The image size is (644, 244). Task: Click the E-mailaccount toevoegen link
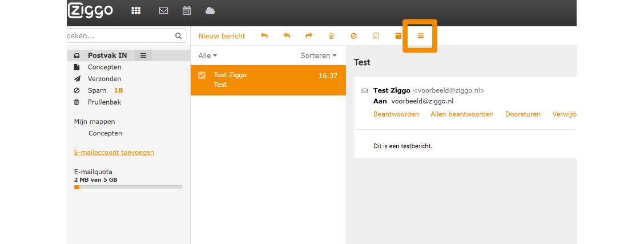[x=114, y=153]
